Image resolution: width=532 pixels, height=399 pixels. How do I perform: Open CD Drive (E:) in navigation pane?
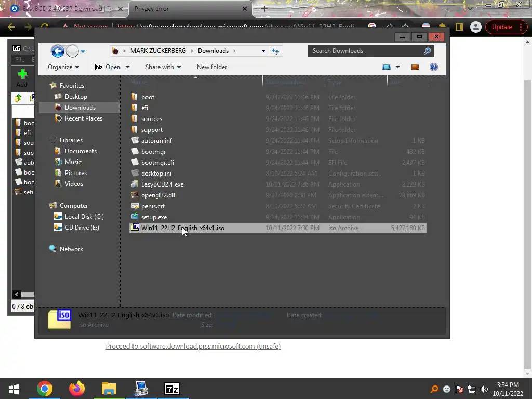point(82,228)
